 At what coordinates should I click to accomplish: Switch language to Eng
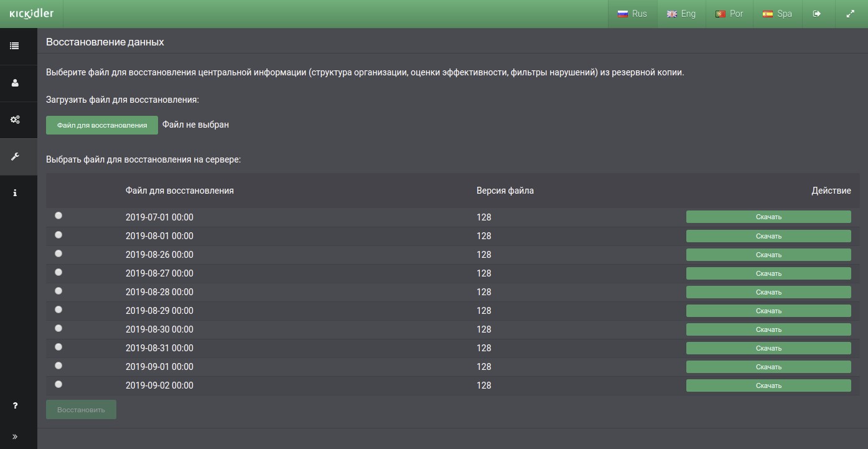point(681,14)
